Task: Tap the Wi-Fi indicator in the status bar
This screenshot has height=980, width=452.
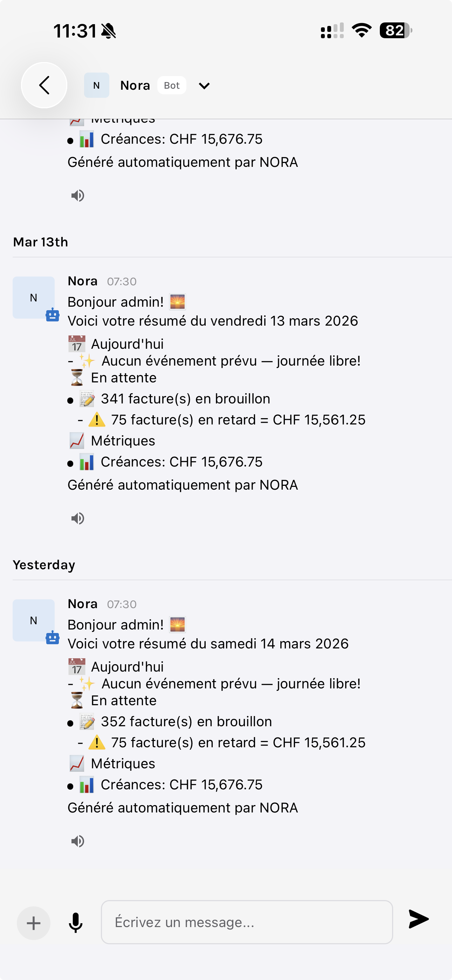Action: coord(359,31)
